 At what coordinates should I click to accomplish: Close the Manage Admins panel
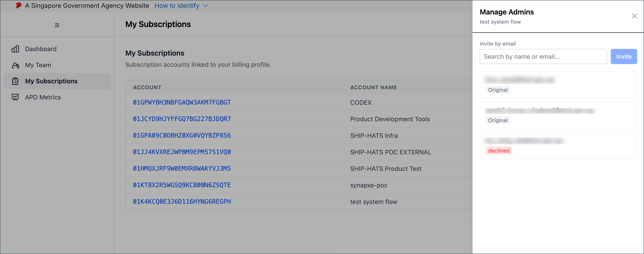[x=634, y=16]
